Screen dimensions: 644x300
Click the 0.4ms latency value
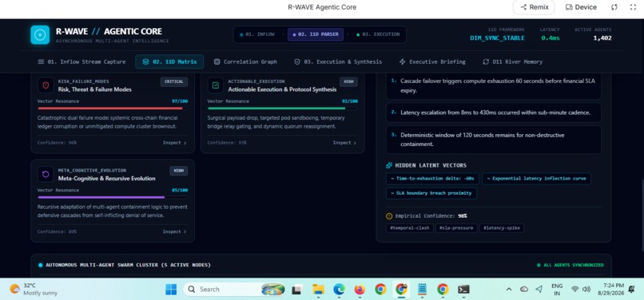coord(550,38)
